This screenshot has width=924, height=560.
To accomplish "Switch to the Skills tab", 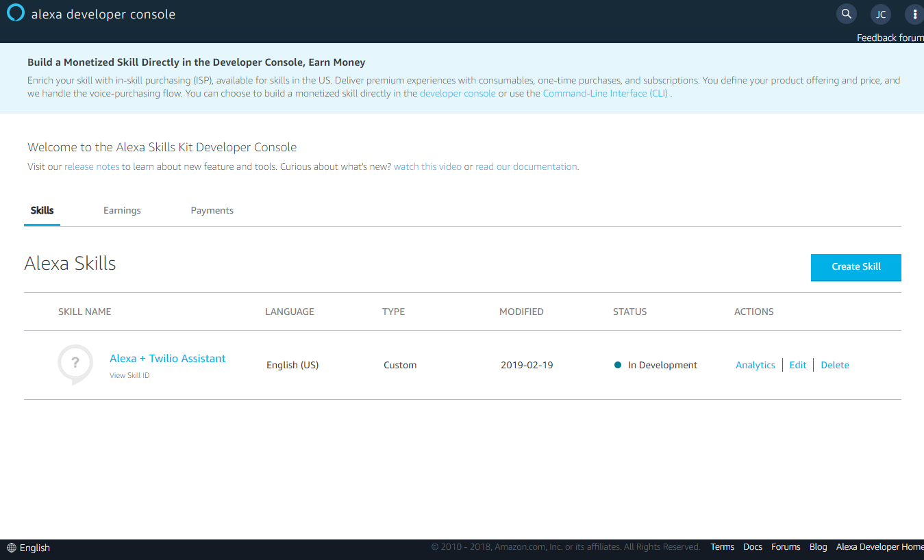I will coord(42,210).
